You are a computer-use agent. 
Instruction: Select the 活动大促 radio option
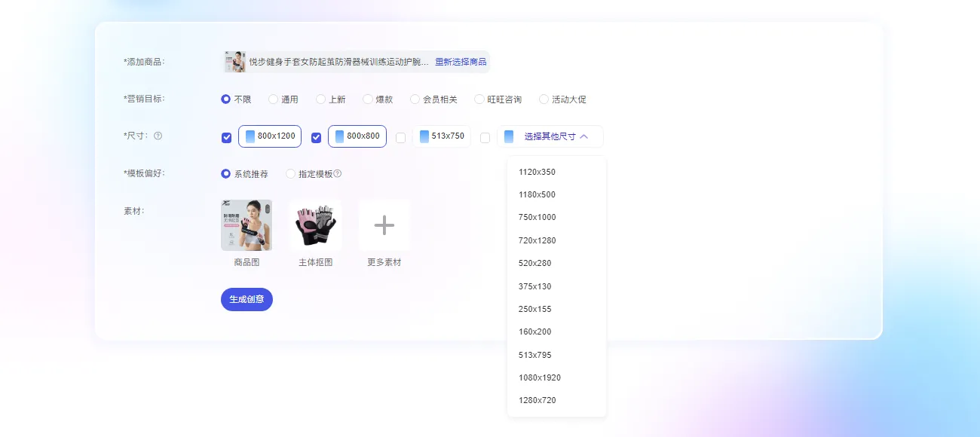tap(544, 99)
